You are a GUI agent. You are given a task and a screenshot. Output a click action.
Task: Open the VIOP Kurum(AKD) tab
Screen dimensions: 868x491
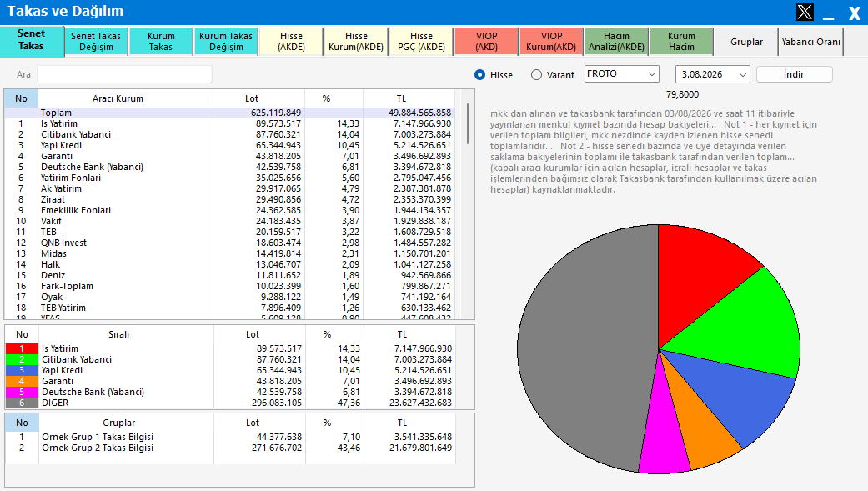tap(551, 42)
